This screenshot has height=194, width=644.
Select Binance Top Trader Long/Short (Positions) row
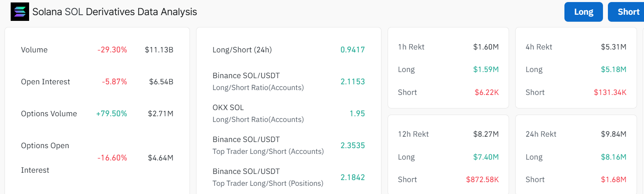[x=288, y=177]
